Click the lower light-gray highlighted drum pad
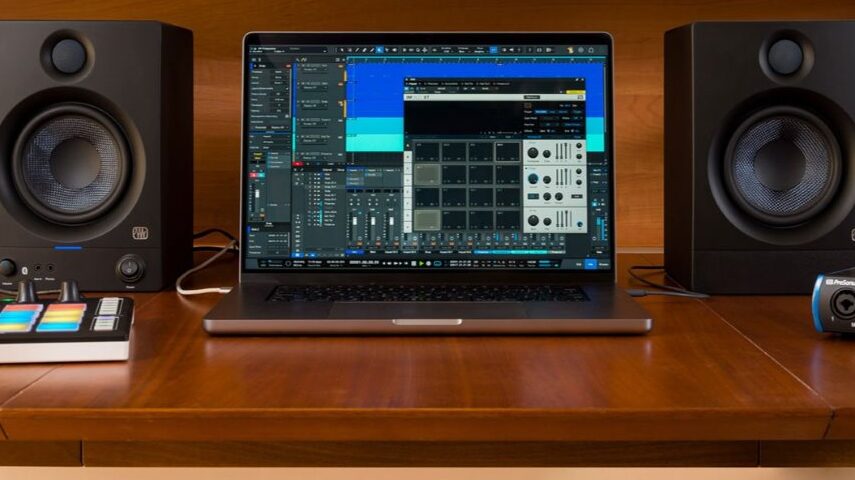Screen dimensions: 855x480 pyautogui.click(x=427, y=220)
